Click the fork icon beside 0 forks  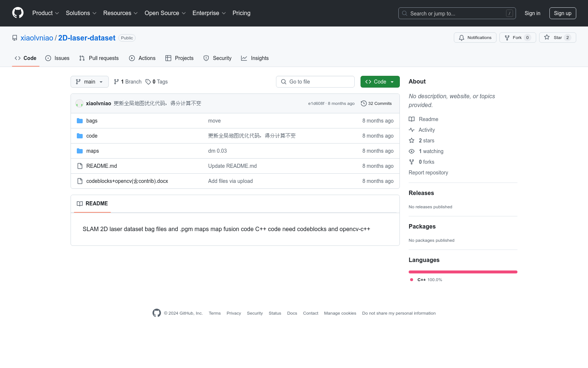pyautogui.click(x=412, y=162)
